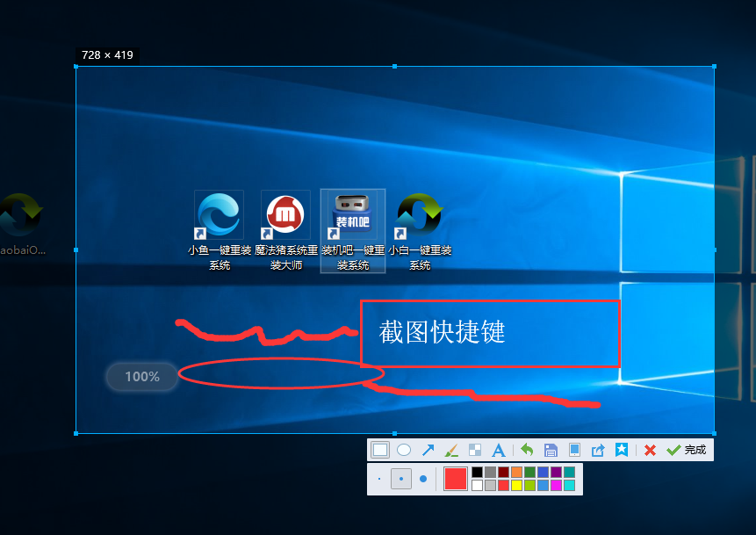Save the screenshot to file
The image size is (756, 535).
pos(551,450)
